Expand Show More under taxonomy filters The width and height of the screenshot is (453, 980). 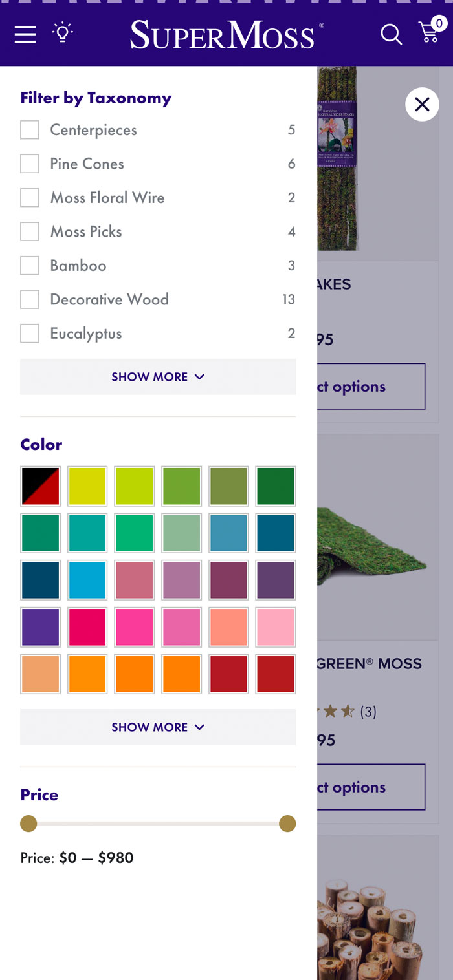pyautogui.click(x=158, y=376)
